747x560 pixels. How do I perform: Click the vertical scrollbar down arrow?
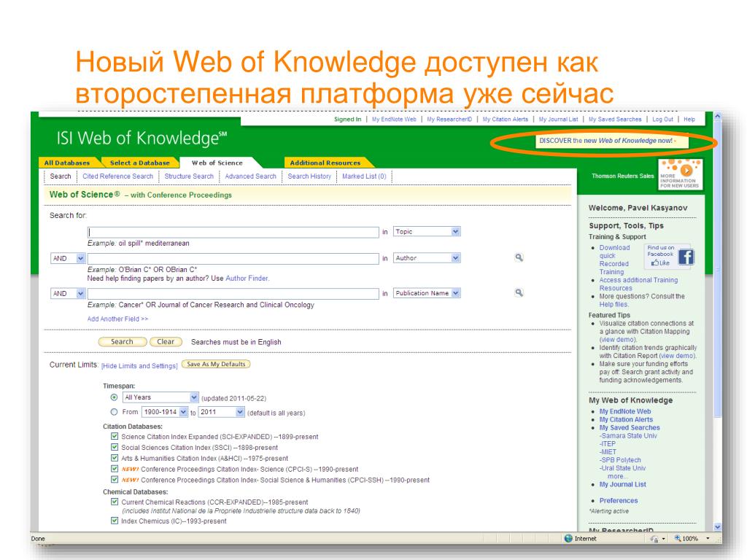point(718,527)
